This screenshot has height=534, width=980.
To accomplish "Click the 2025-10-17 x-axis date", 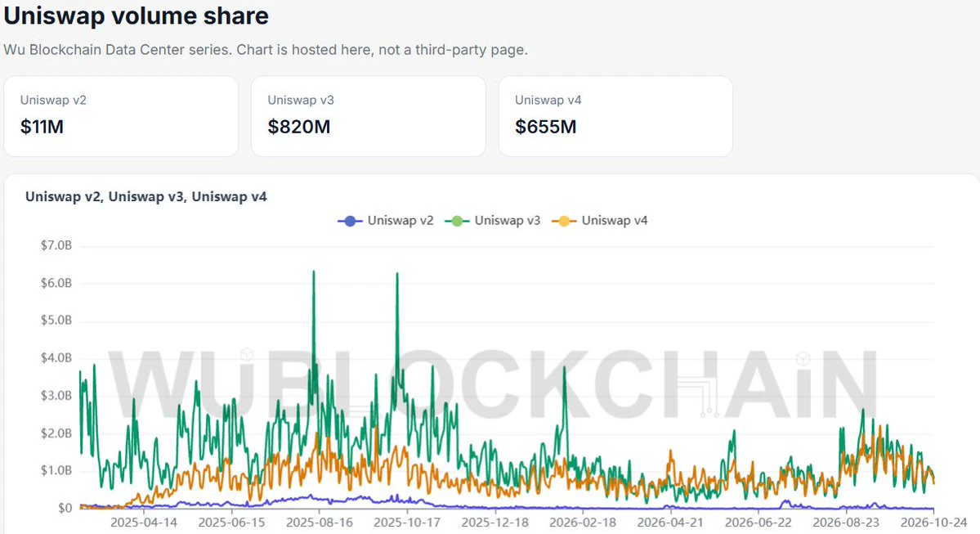I will (x=407, y=522).
